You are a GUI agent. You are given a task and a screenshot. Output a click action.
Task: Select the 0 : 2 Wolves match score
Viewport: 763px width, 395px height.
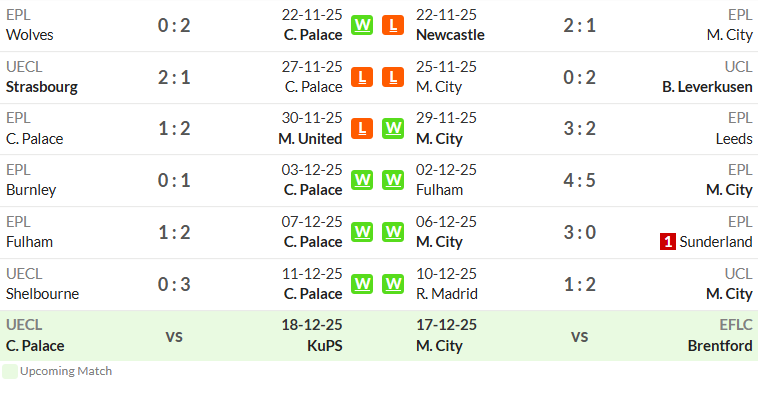pyautogui.click(x=174, y=25)
